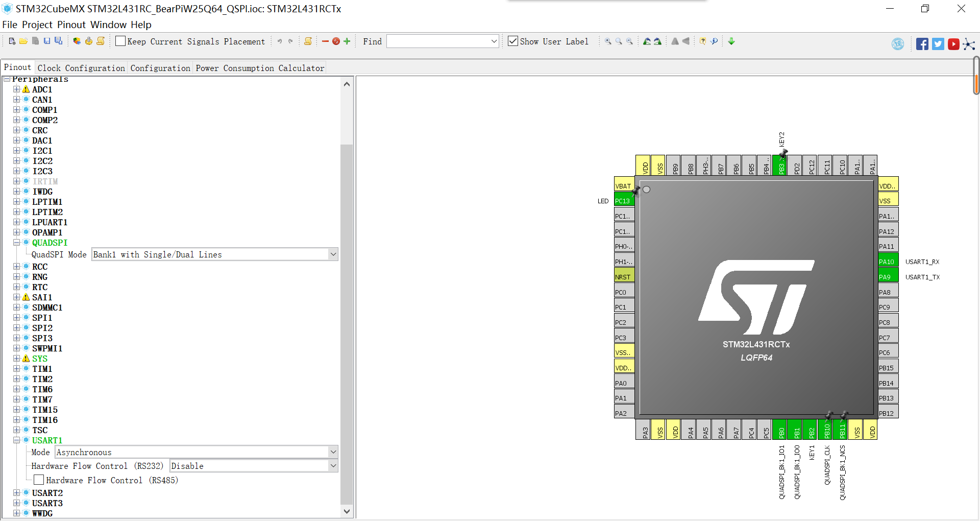This screenshot has height=521, width=980.
Task: Click the second green rotate chip icon
Action: pyautogui.click(x=657, y=41)
